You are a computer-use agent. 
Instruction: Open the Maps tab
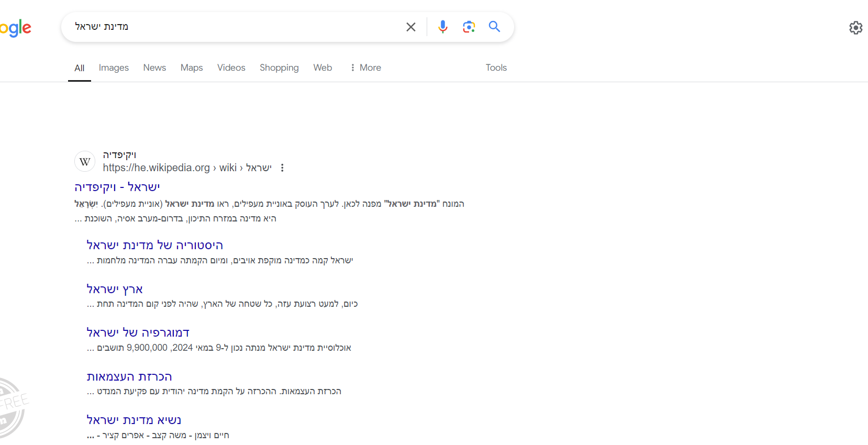click(x=192, y=68)
